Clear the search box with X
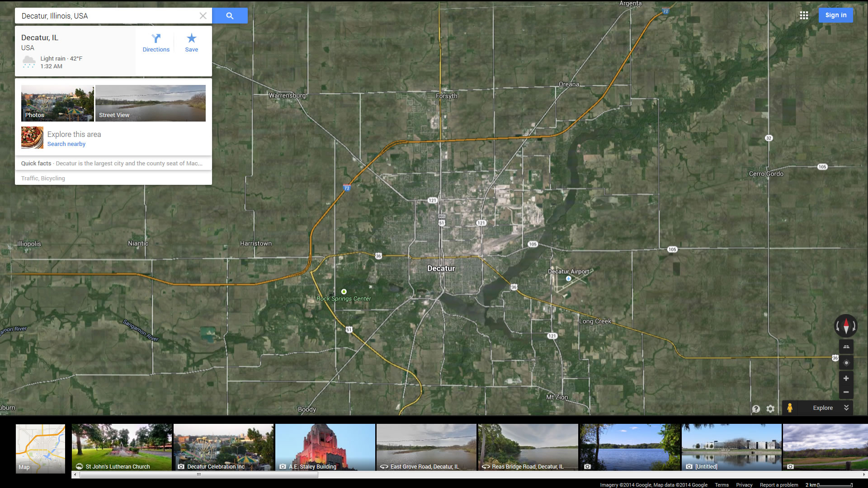The height and width of the screenshot is (488, 868). (203, 16)
